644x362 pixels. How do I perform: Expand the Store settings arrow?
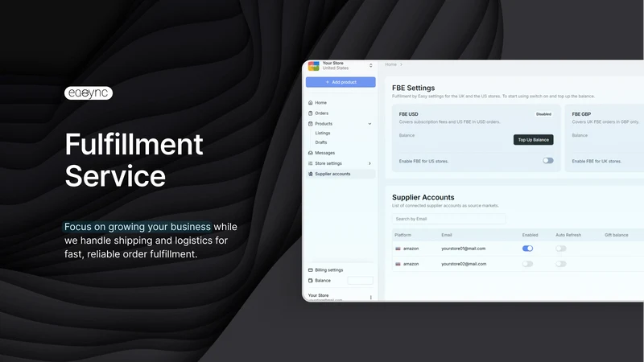click(369, 163)
